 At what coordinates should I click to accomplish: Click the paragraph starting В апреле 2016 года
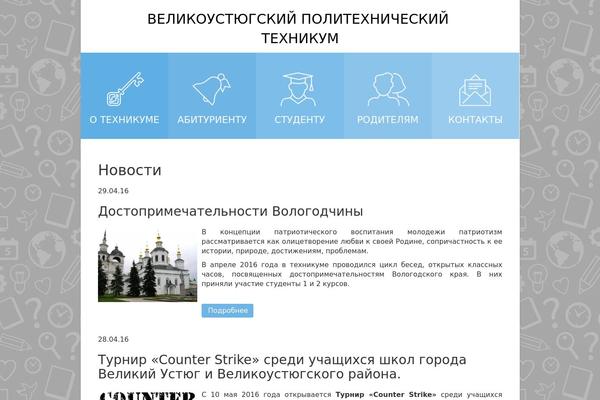pyautogui.click(x=352, y=274)
